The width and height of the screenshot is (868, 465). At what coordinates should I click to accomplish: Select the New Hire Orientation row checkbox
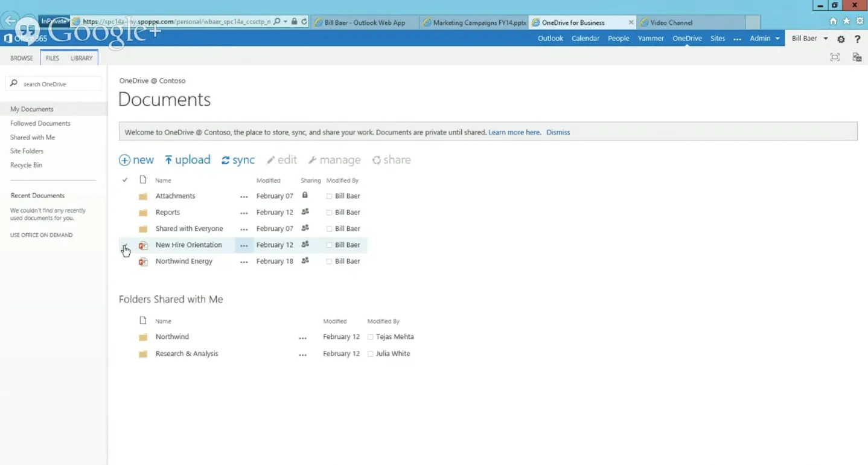pyautogui.click(x=125, y=245)
